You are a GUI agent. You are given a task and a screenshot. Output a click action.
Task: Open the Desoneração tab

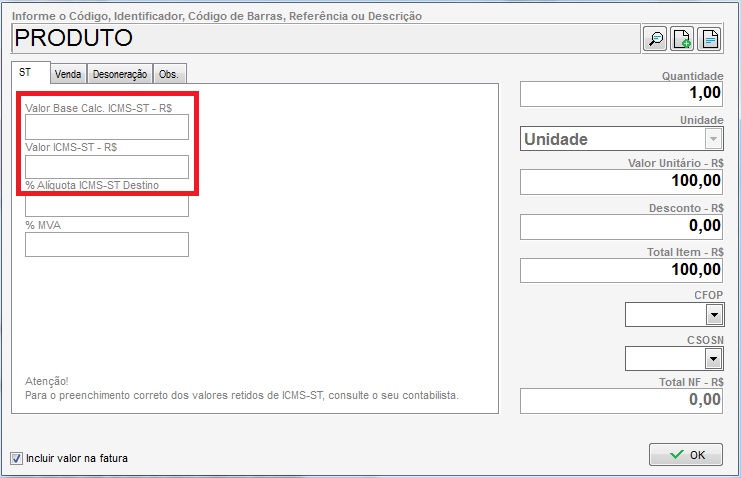(x=120, y=74)
